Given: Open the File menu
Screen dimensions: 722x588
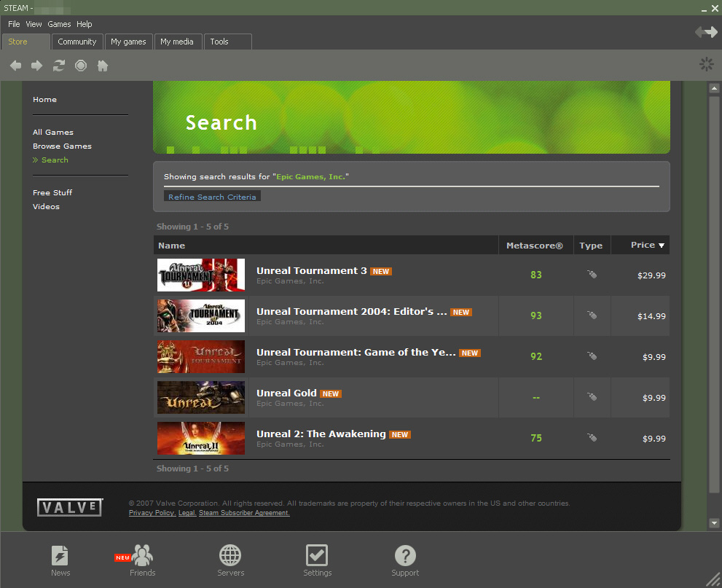Looking at the screenshot, I should click(x=14, y=24).
